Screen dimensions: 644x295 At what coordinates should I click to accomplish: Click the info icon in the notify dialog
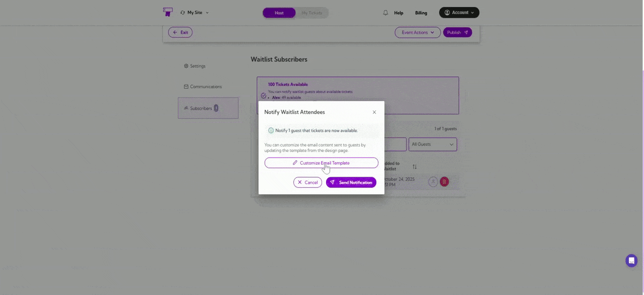[271, 130]
